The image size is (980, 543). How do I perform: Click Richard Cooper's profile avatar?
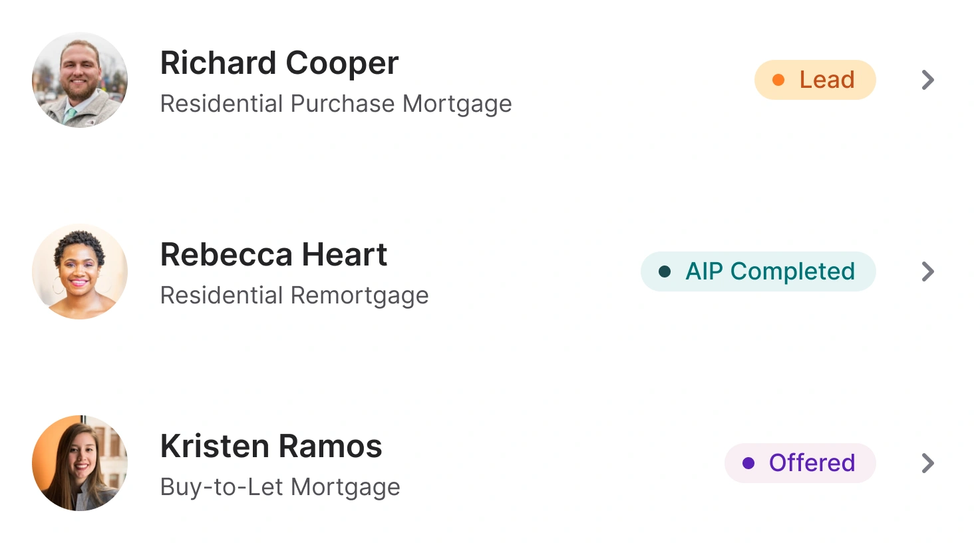79,80
